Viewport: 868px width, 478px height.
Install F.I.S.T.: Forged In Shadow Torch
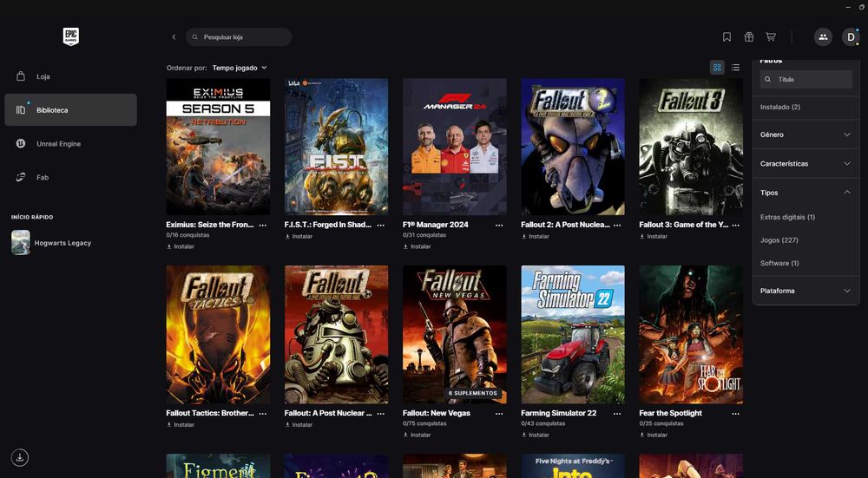[299, 236]
